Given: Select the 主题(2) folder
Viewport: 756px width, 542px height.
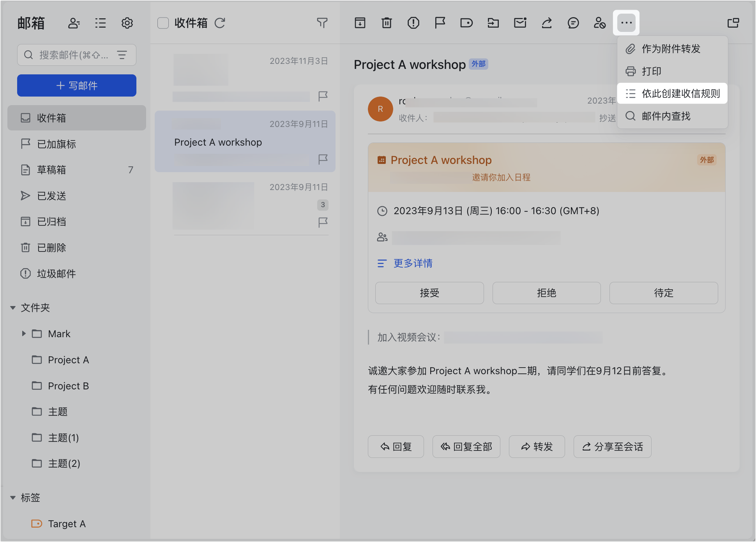Looking at the screenshot, I should pyautogui.click(x=77, y=463).
